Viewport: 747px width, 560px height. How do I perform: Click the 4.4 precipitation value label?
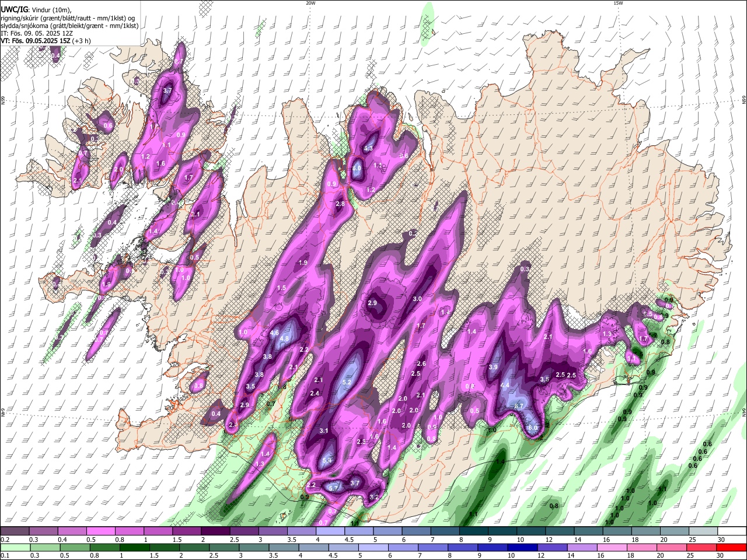click(505, 386)
